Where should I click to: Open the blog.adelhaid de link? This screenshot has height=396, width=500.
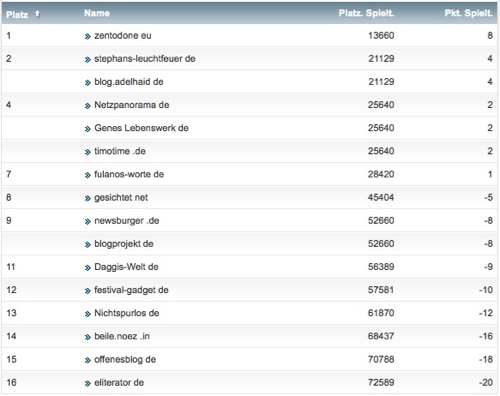click(129, 82)
